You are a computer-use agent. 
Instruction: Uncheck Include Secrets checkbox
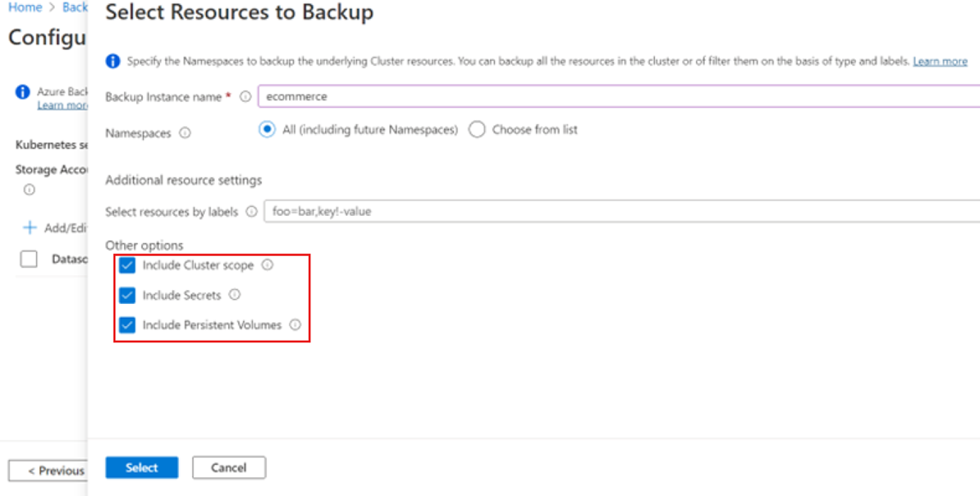pyautogui.click(x=127, y=295)
